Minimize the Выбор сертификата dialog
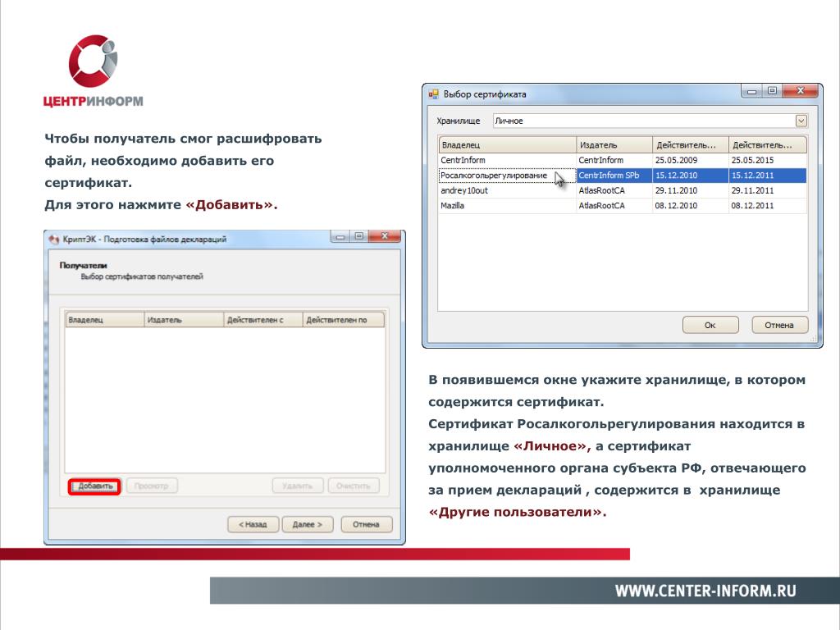Image resolution: width=840 pixels, height=630 pixels. coord(752,92)
